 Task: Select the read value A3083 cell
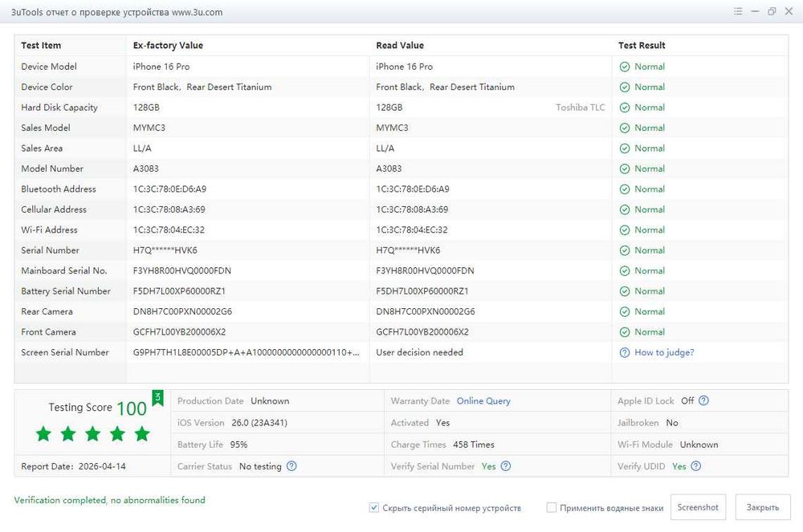click(x=389, y=169)
